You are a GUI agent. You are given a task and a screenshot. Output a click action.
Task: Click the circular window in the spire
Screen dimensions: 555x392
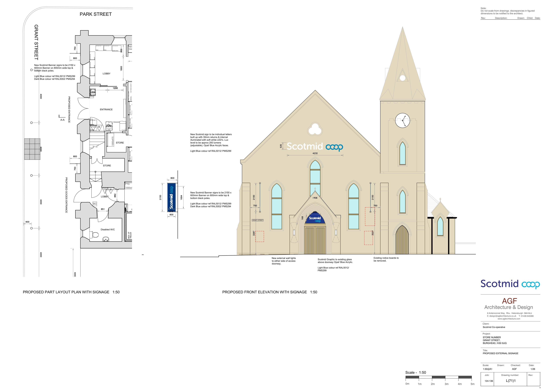coord(402,78)
